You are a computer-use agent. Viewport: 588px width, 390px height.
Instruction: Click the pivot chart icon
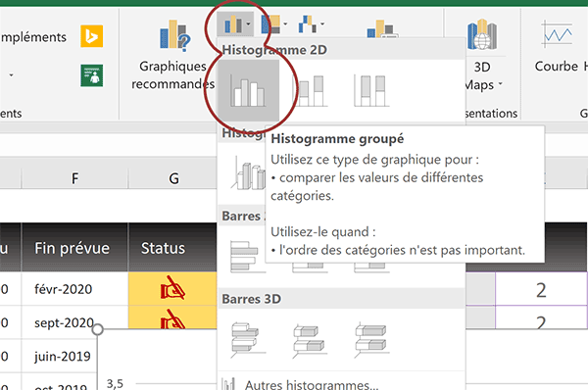[x=382, y=28]
